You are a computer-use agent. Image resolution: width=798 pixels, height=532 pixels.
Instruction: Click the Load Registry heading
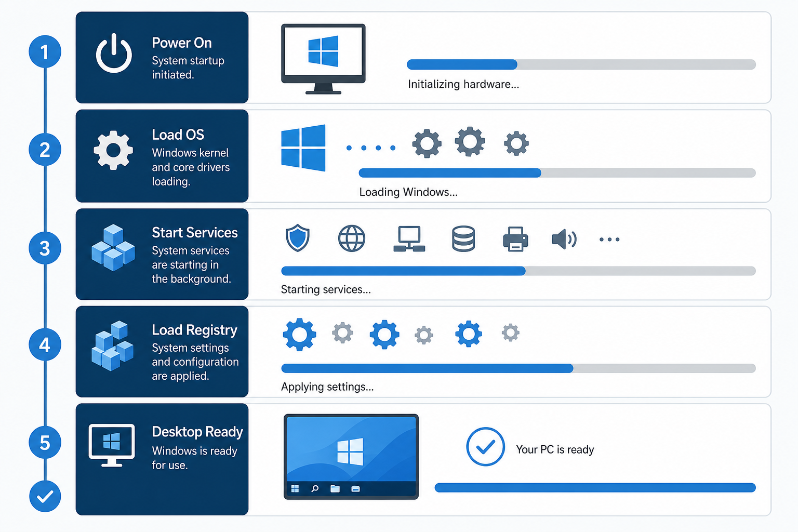click(x=195, y=330)
